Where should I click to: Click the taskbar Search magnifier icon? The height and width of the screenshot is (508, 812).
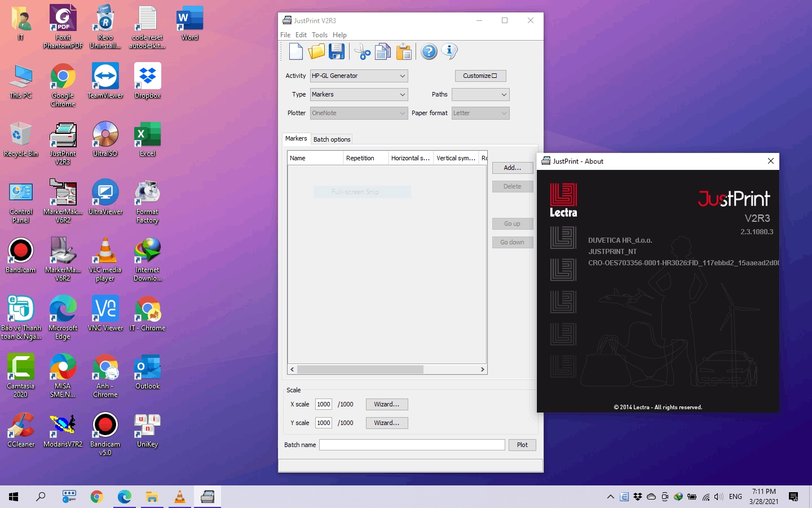41,497
